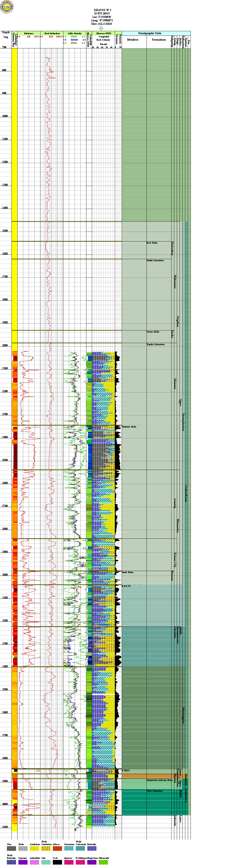The width and height of the screenshot is (248, 868).
Task: Click the Topeka Limestone formation label
Action: (x=155, y=344)
